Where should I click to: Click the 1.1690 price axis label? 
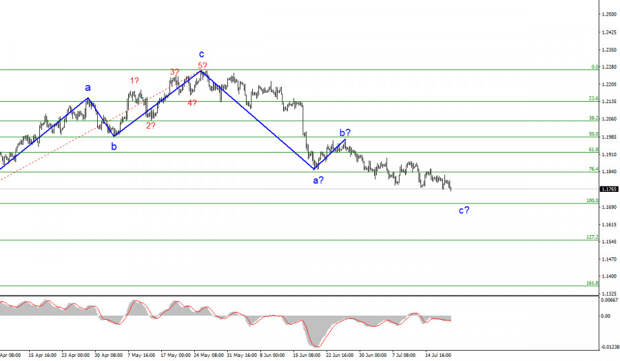pyautogui.click(x=609, y=207)
